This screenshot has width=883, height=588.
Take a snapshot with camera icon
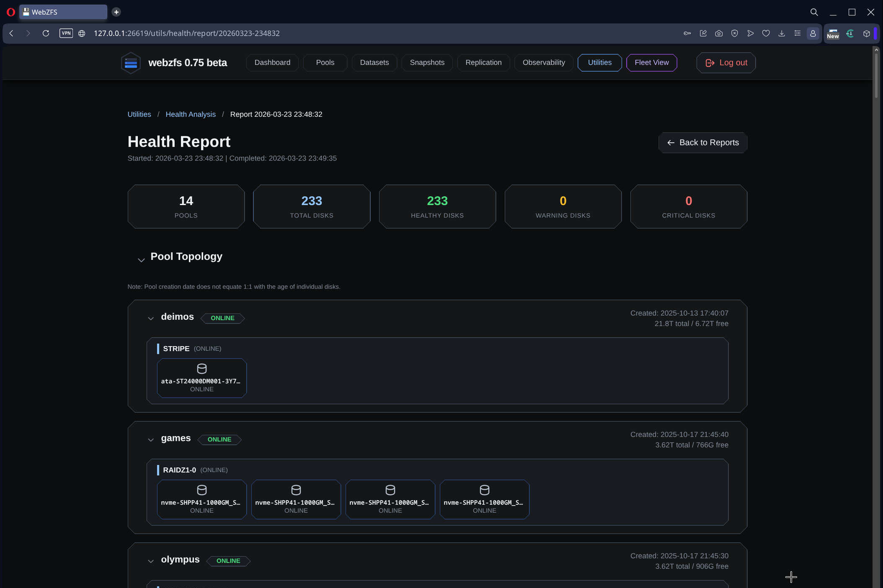coord(719,33)
